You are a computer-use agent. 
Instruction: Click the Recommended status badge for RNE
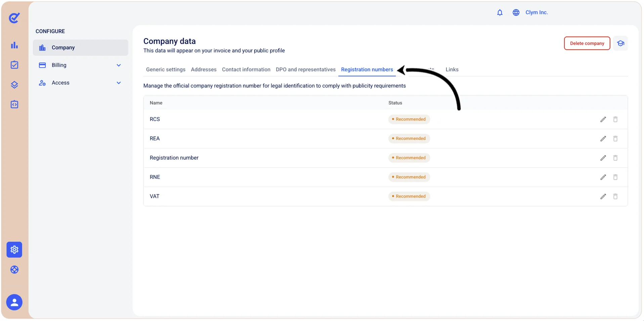tap(409, 177)
